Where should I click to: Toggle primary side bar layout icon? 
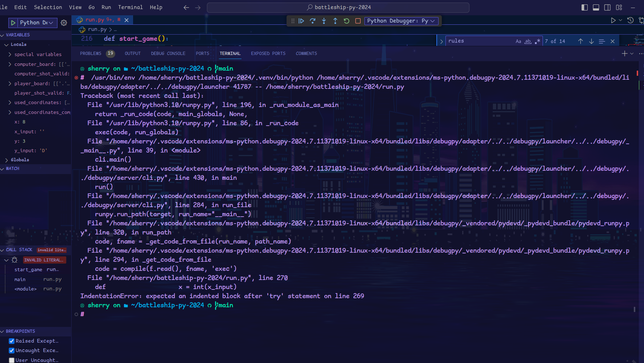[x=585, y=7]
